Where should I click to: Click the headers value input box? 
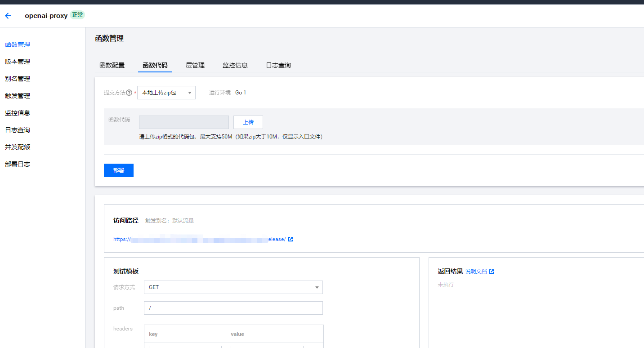point(267,347)
